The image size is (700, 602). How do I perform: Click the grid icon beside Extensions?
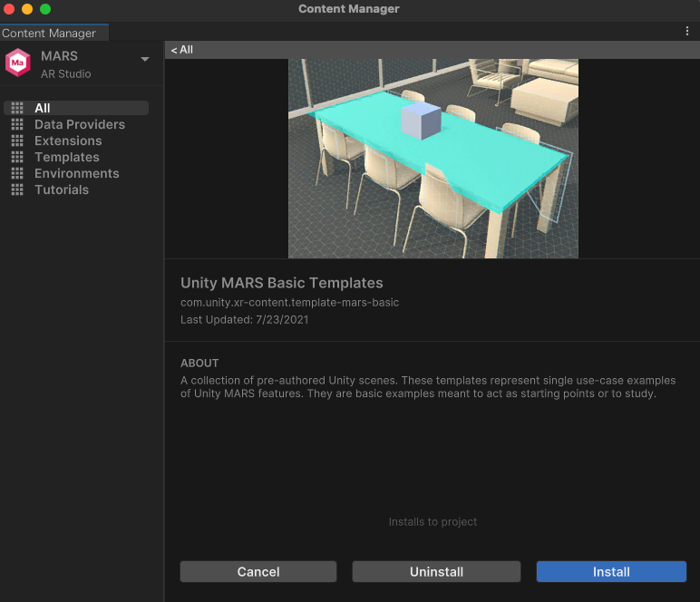(17, 141)
